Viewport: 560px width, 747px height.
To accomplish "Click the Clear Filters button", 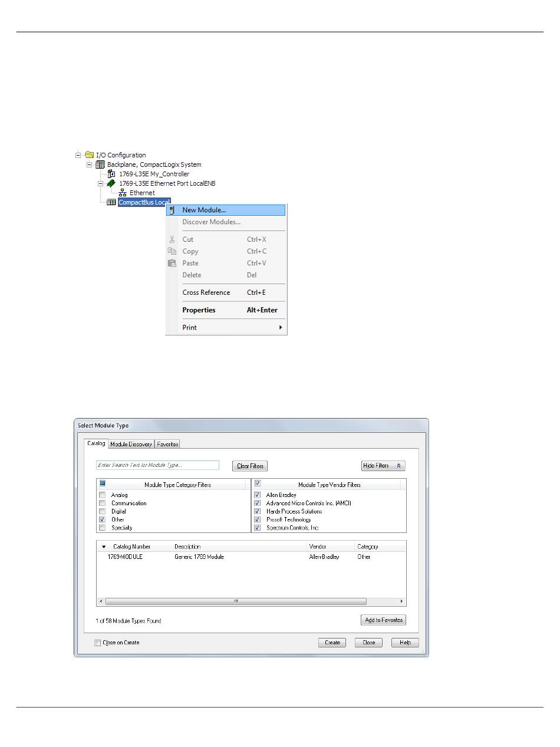I will (250, 466).
